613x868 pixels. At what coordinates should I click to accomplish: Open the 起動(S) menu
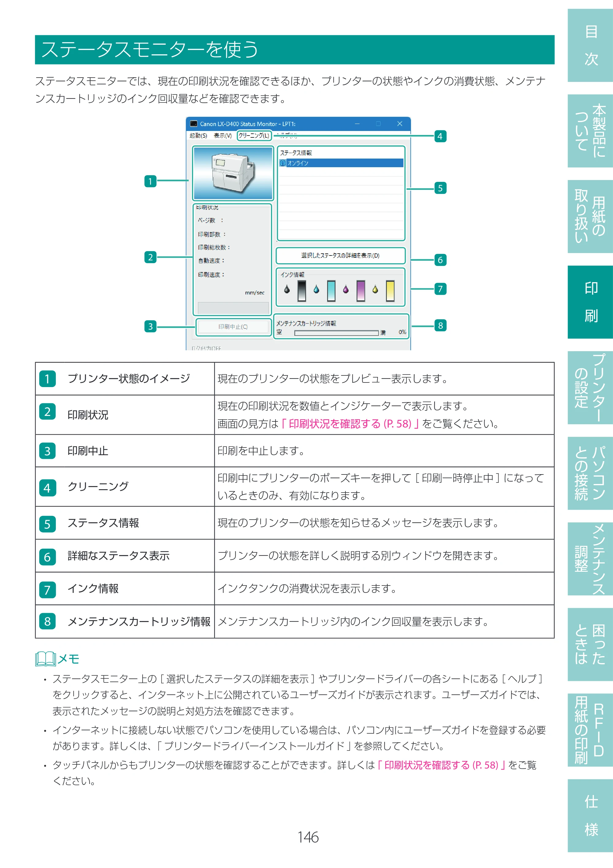click(x=198, y=135)
